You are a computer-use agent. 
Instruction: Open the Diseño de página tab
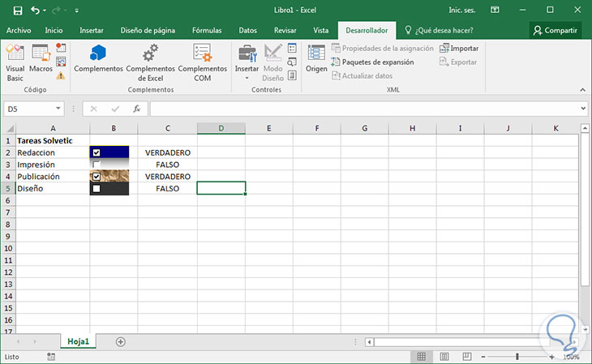coord(148,30)
